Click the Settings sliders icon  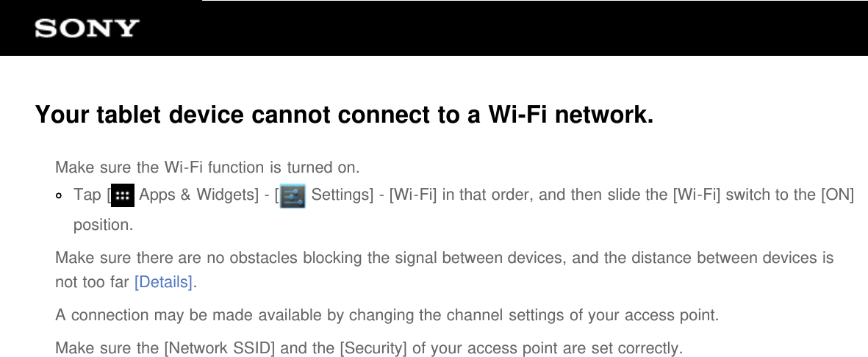293,196
